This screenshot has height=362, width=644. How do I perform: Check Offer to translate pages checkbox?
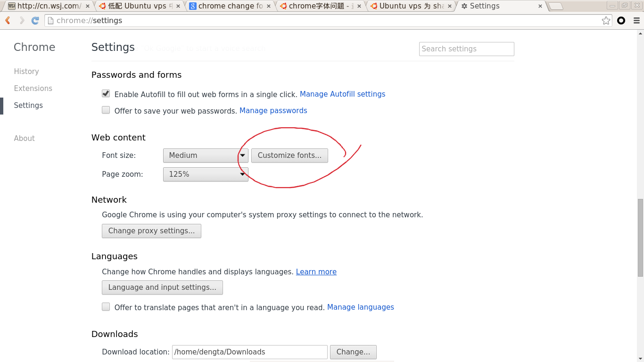[106, 307]
